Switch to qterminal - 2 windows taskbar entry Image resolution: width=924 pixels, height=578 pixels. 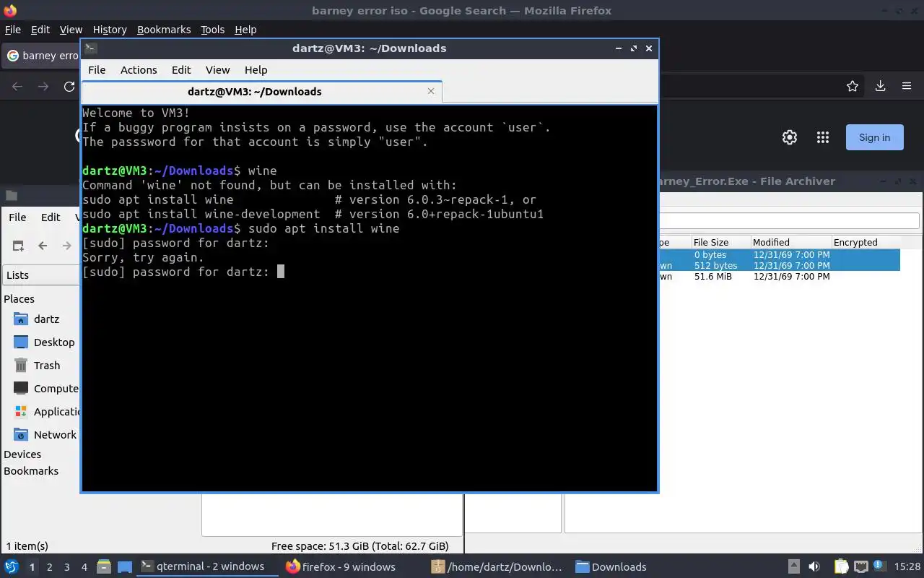(206, 566)
